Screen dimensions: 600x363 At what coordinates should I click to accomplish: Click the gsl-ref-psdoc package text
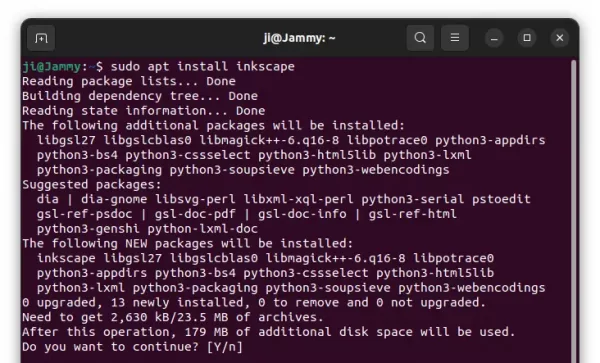[x=85, y=214]
